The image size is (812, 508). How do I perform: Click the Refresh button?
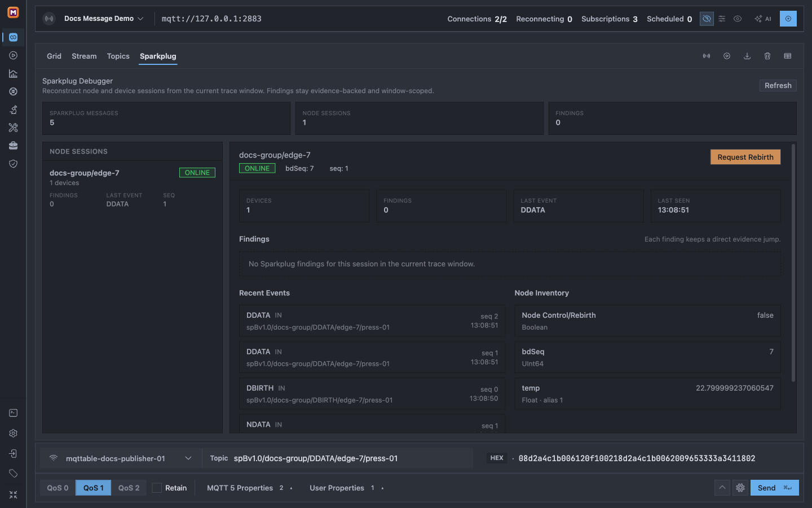coord(778,85)
